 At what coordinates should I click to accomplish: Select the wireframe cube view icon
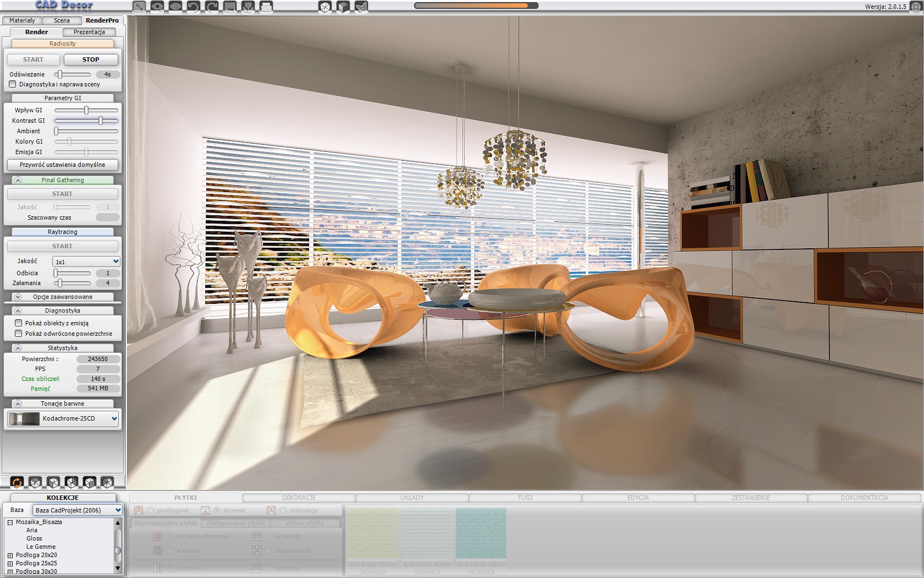click(325, 7)
